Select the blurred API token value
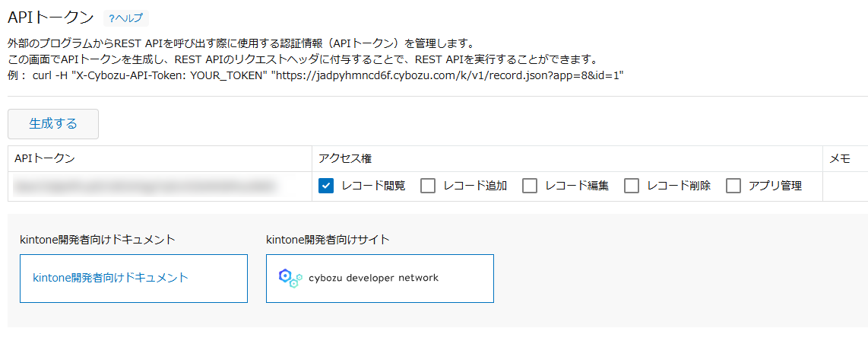Viewport: 868px width, 344px height. click(144, 186)
